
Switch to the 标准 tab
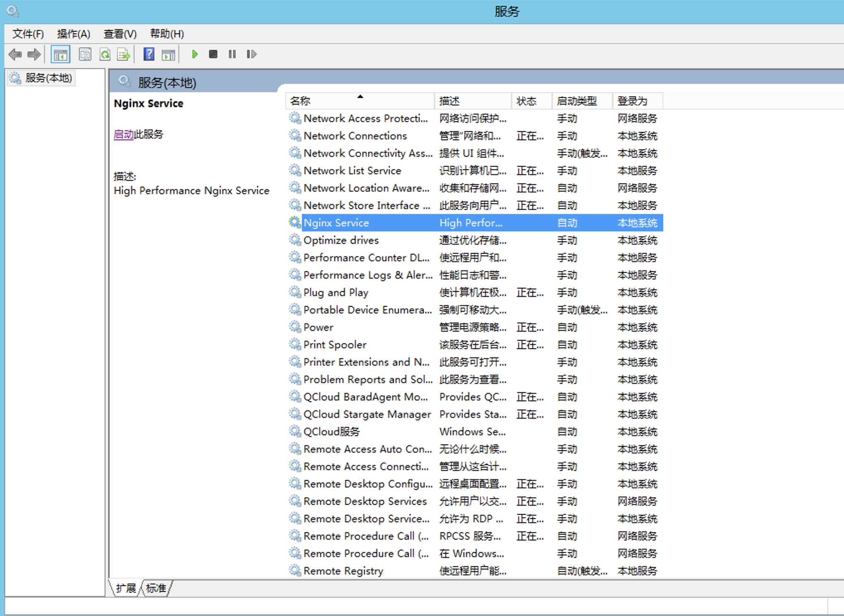[x=156, y=588]
